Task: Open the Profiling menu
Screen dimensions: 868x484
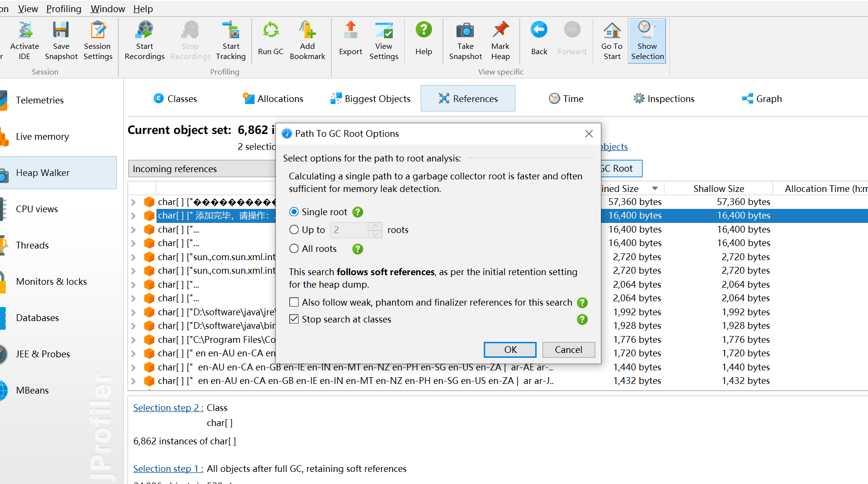Action: click(64, 9)
